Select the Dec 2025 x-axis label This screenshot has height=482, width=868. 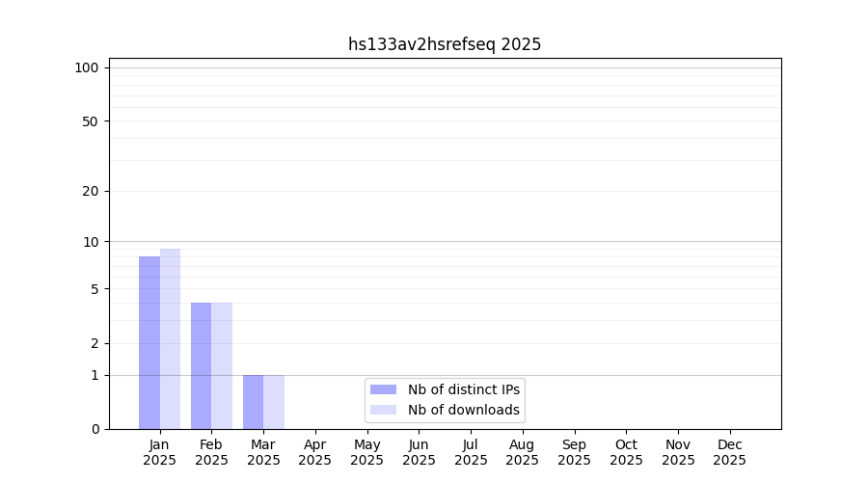(x=730, y=452)
